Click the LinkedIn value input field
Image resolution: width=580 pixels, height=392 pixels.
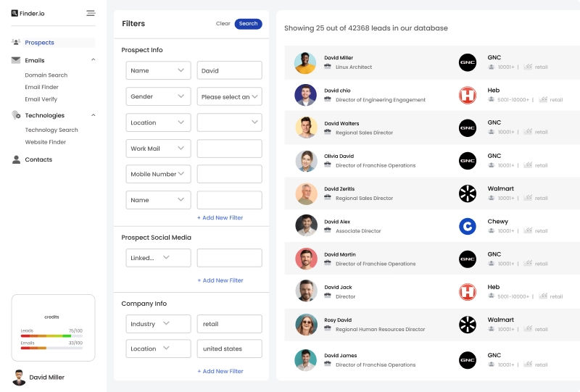click(229, 258)
